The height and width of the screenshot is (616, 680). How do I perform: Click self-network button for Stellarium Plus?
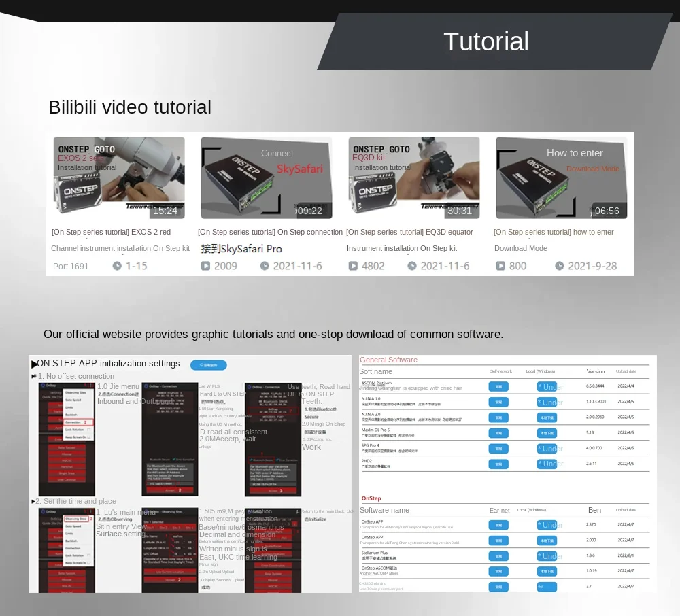click(498, 556)
